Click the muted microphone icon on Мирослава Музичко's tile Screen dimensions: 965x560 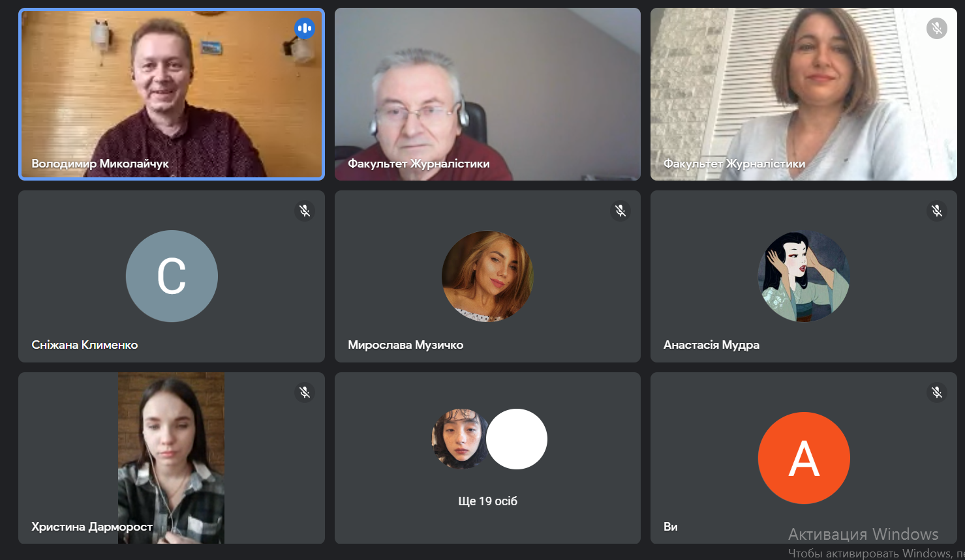[x=620, y=211]
